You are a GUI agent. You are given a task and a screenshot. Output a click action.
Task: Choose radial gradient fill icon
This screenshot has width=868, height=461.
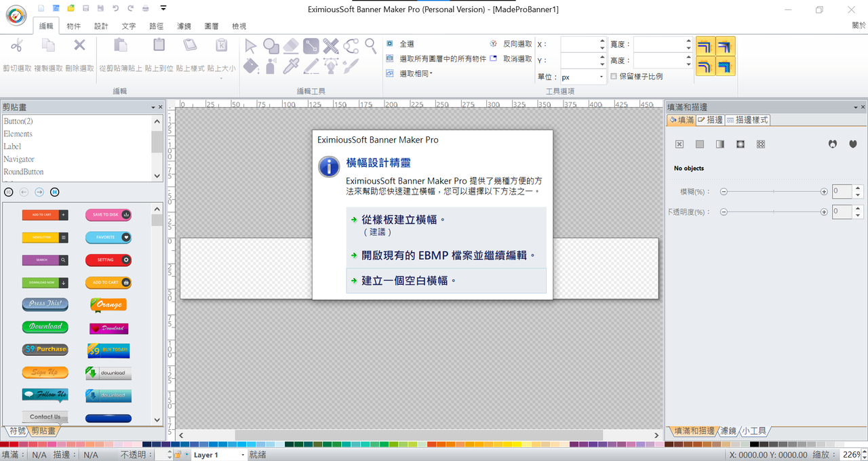pos(741,144)
